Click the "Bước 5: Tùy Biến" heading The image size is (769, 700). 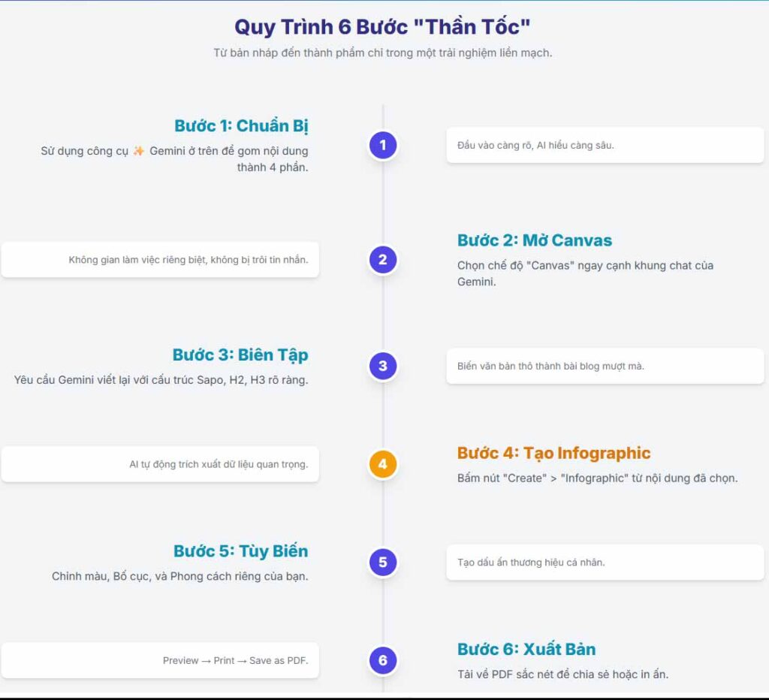tap(240, 551)
